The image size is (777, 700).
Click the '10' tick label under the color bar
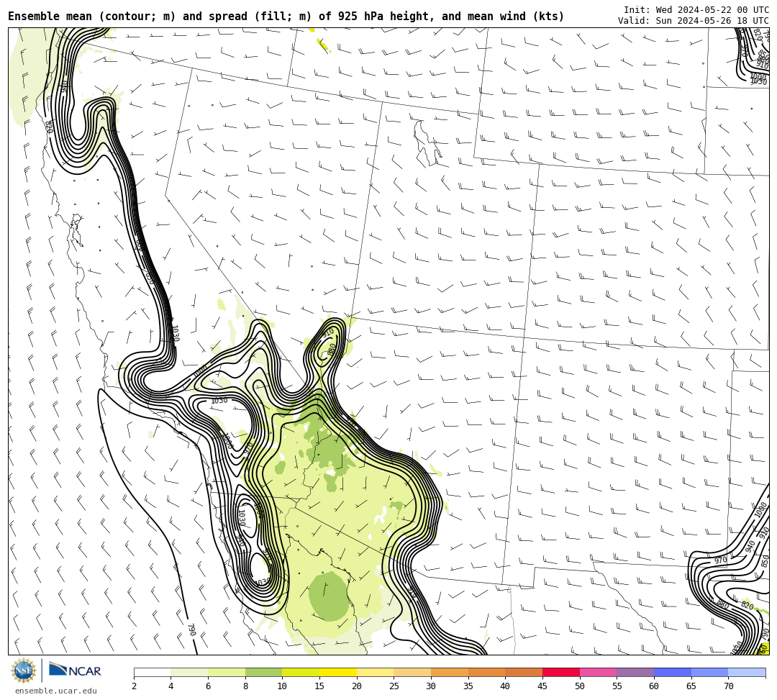pos(282,686)
